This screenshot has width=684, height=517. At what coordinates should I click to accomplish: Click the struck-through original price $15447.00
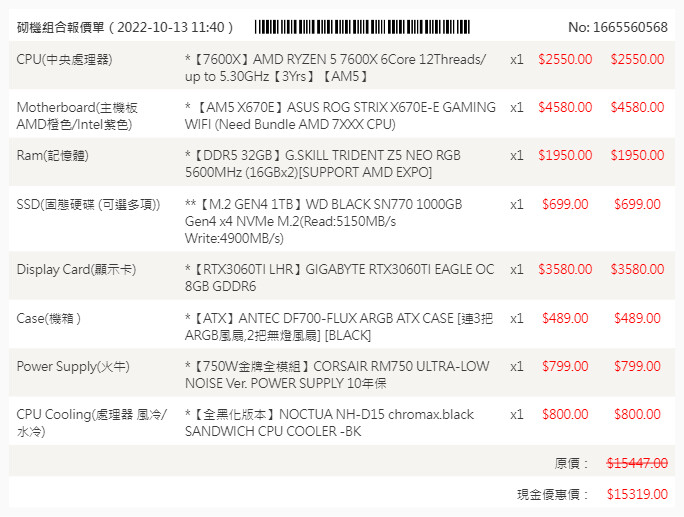637,463
